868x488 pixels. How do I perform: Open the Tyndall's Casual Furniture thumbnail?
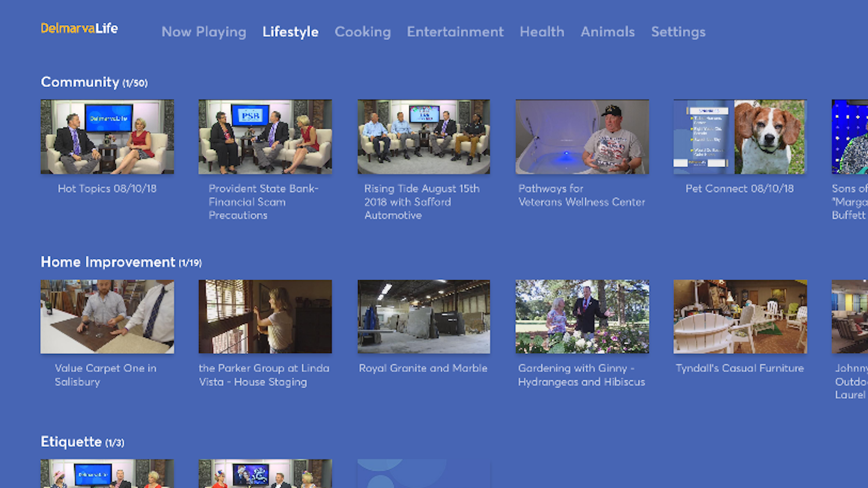pos(740,317)
